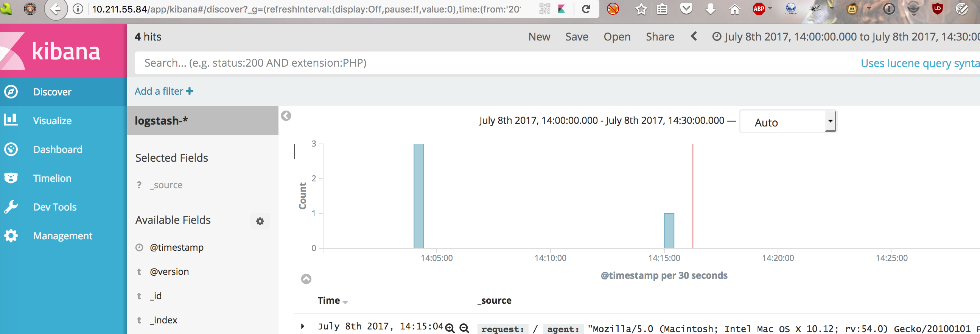Image resolution: width=980 pixels, height=334 pixels.
Task: Click the browser back button
Action: [x=56, y=9]
